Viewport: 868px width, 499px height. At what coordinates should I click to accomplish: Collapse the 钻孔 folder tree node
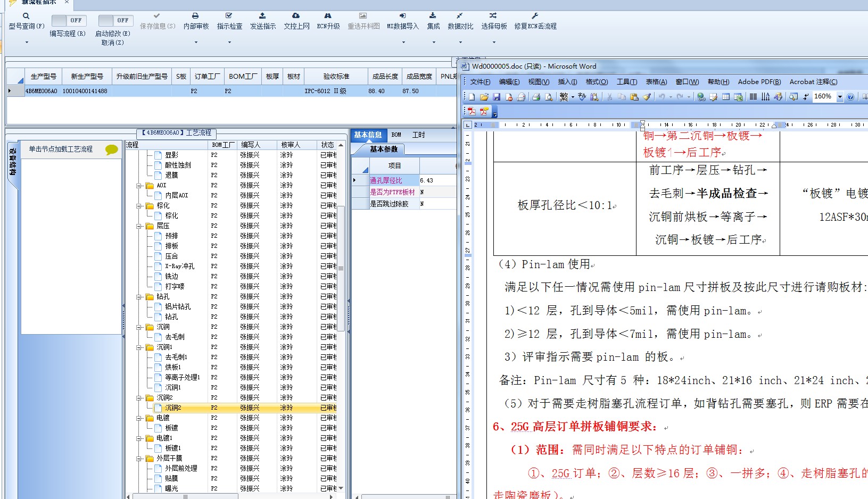tap(139, 297)
